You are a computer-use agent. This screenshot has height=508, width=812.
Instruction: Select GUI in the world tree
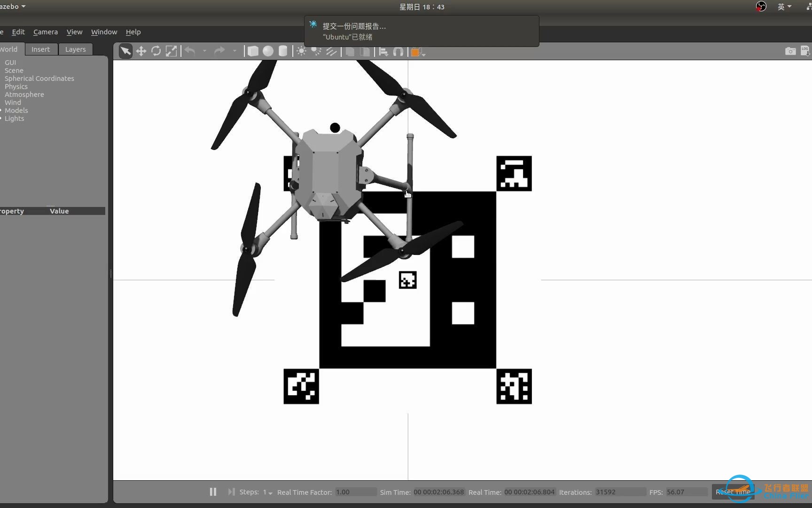click(10, 62)
